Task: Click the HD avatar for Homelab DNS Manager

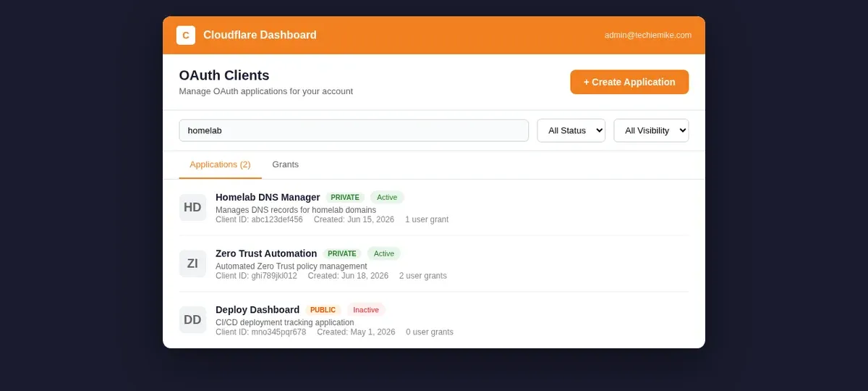Action: [x=192, y=207]
